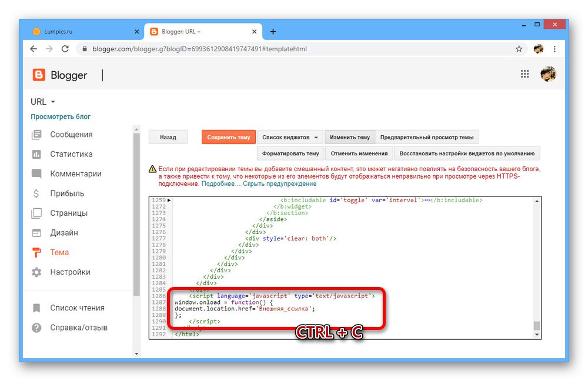Click the document.location.href code line
Viewport: 588px width, 381px height.
tap(245, 309)
